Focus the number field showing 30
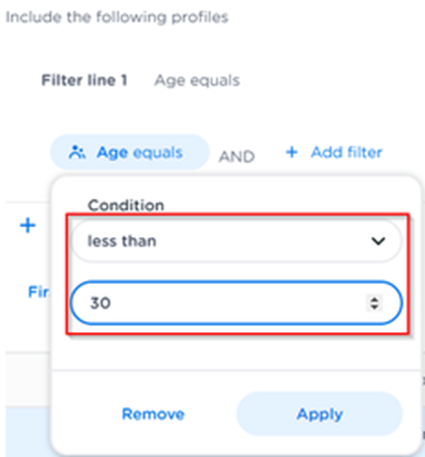 pyautogui.click(x=236, y=303)
